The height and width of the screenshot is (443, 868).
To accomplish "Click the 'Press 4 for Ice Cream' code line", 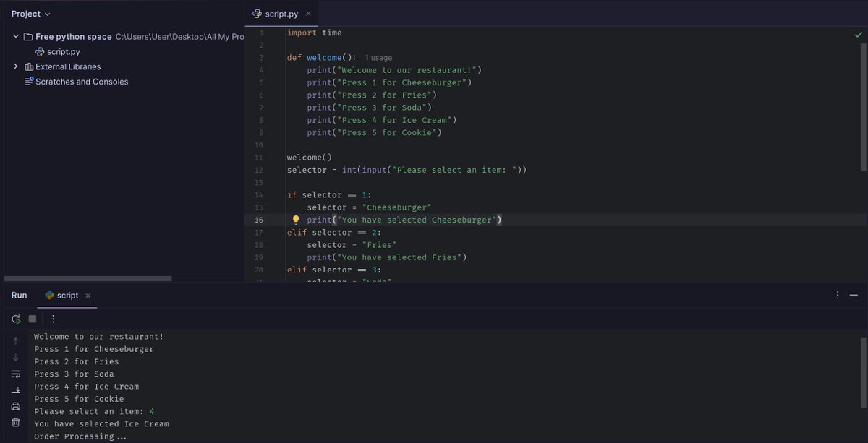I will click(382, 120).
